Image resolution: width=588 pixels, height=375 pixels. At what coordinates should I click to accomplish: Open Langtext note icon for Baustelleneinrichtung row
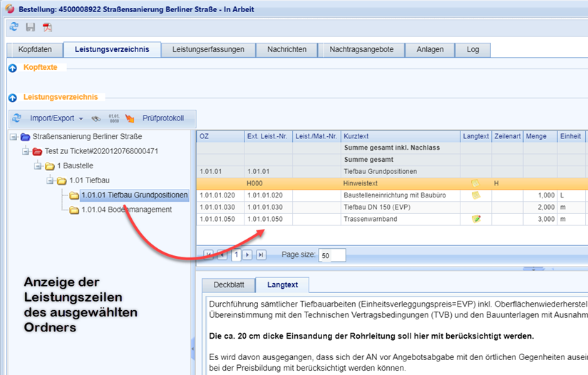click(475, 195)
